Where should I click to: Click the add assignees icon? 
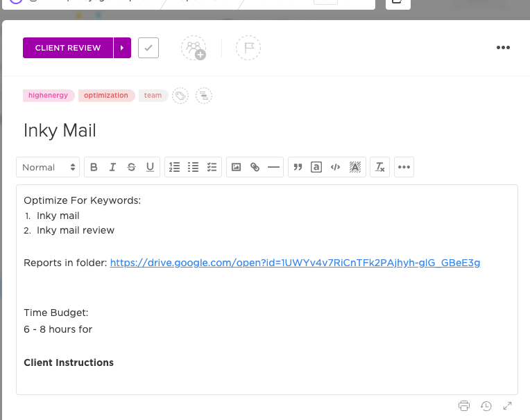pyautogui.click(x=194, y=48)
